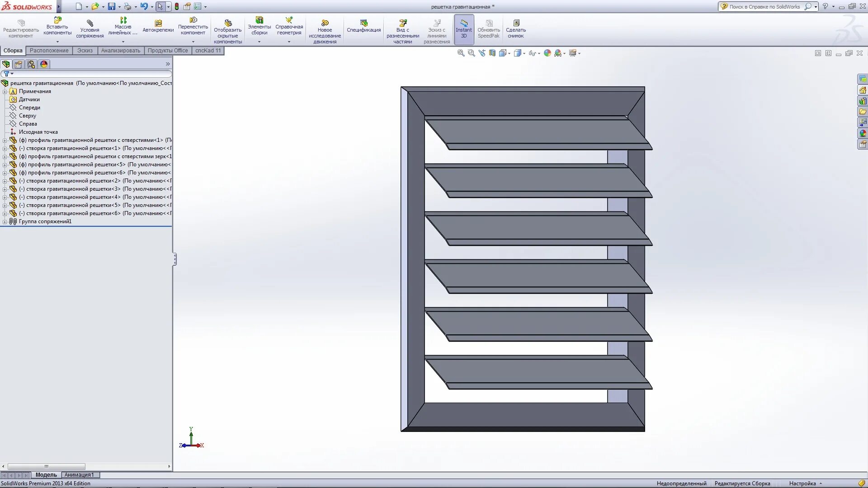Click the Edit Appearance color sphere icon
This screenshot has height=488, width=868.
547,53
